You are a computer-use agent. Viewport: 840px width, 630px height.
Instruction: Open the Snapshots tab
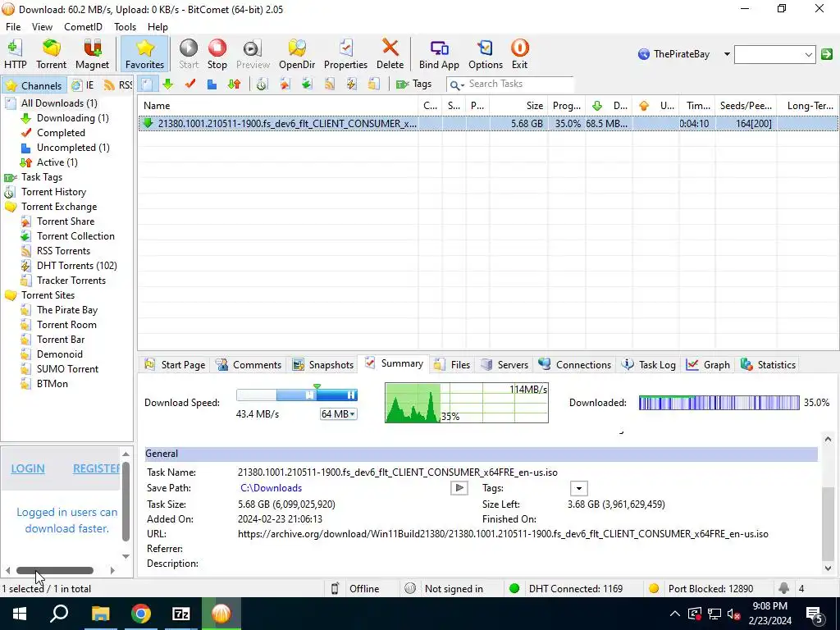point(323,365)
